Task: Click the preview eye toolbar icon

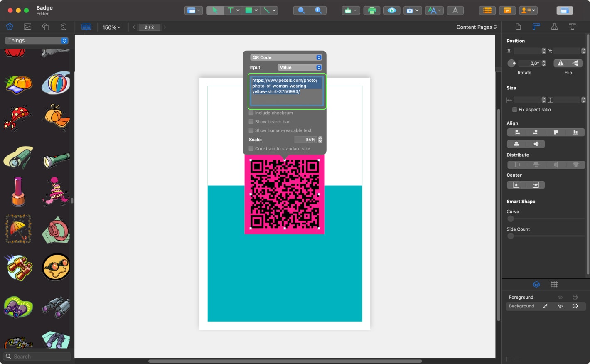Action: pos(392,10)
